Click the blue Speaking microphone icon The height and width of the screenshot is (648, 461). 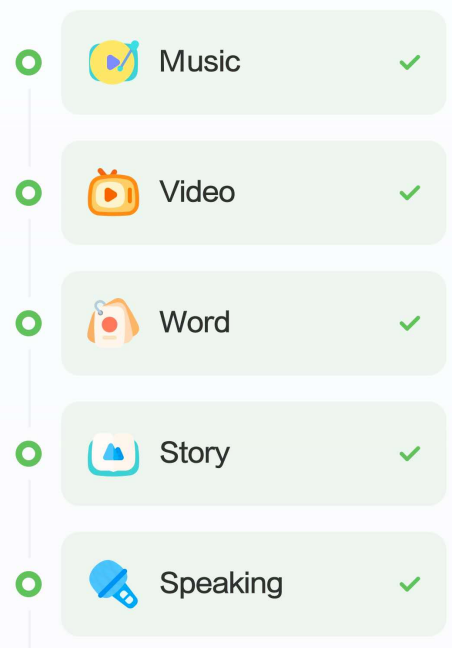tap(113, 584)
